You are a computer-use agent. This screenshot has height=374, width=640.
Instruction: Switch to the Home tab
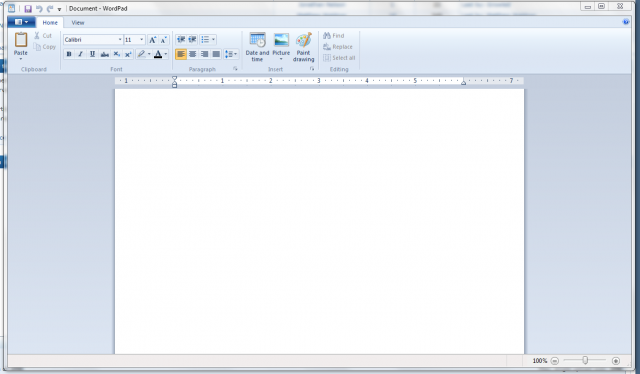[x=50, y=23]
